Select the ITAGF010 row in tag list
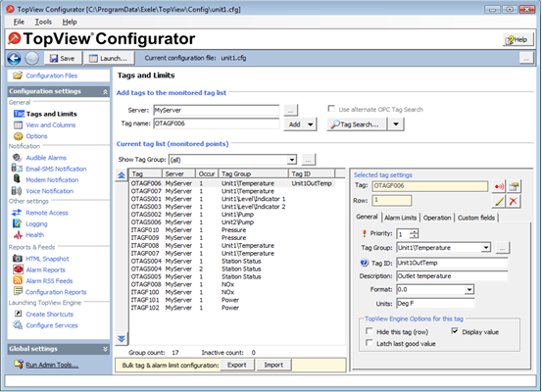This screenshot has height=392, width=542. (232, 230)
